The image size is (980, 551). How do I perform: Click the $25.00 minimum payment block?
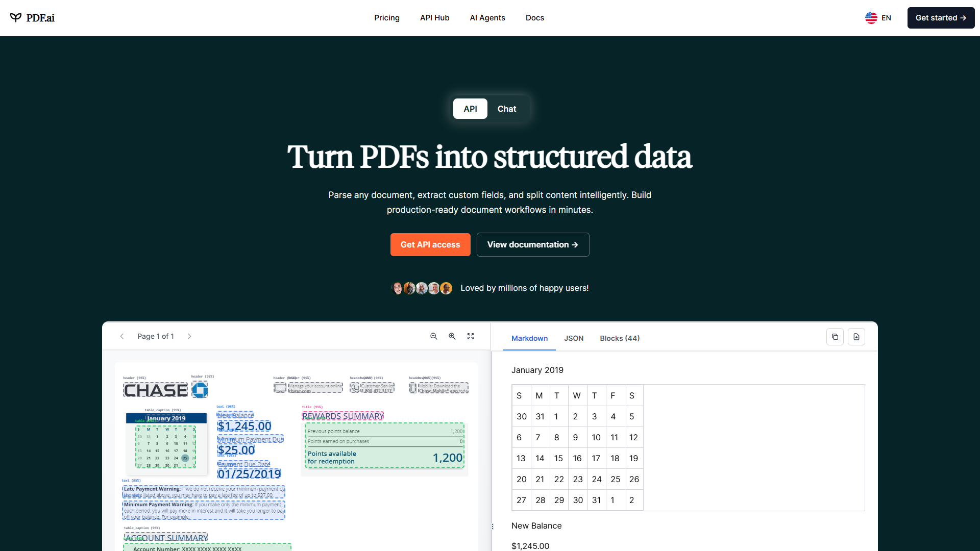point(236,450)
